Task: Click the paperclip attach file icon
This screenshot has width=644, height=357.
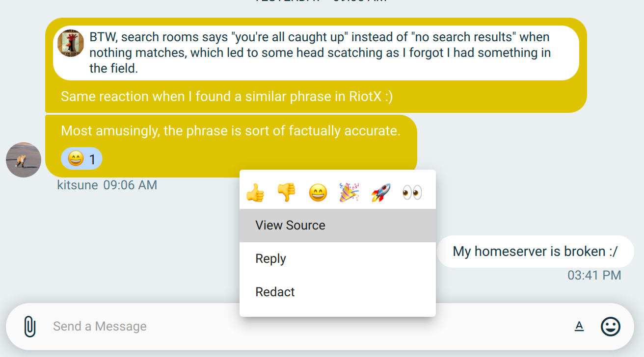Action: click(30, 327)
